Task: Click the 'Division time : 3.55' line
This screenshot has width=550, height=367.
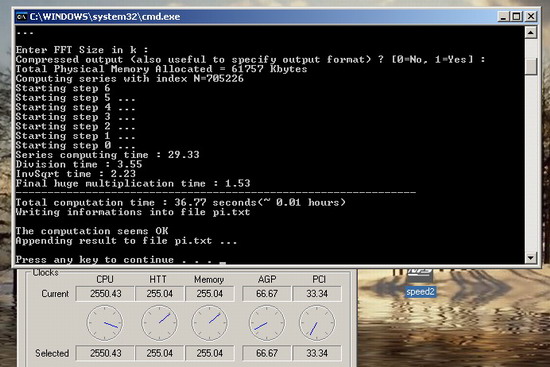Action: (79, 164)
